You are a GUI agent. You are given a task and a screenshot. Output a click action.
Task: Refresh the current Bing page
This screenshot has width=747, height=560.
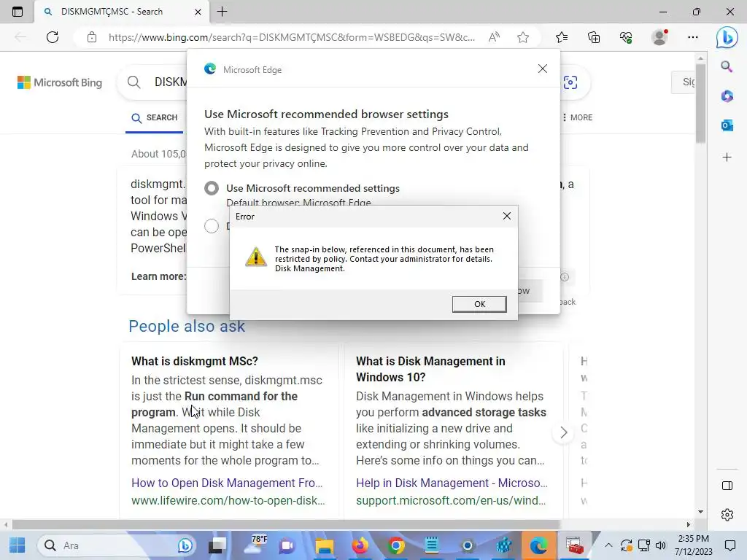click(x=53, y=37)
